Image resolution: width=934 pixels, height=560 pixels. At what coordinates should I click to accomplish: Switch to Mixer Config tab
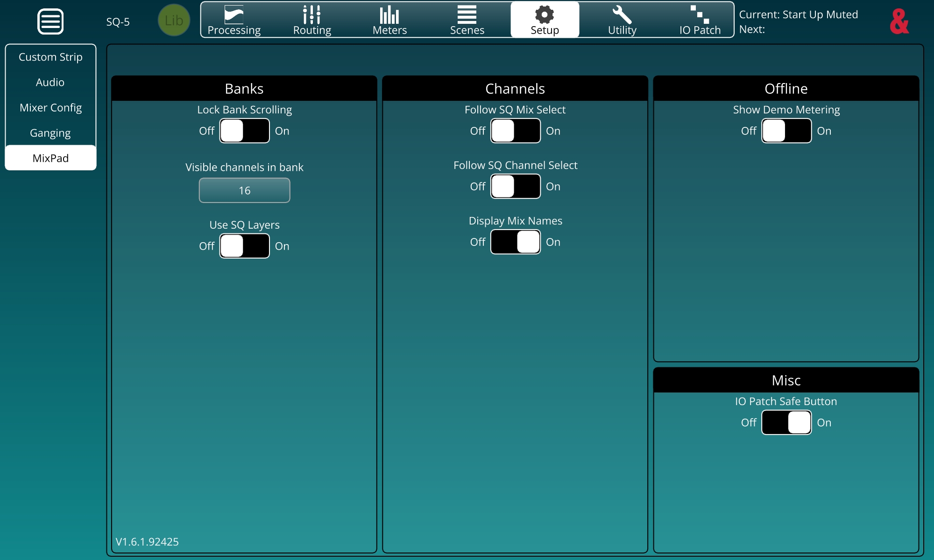50,108
